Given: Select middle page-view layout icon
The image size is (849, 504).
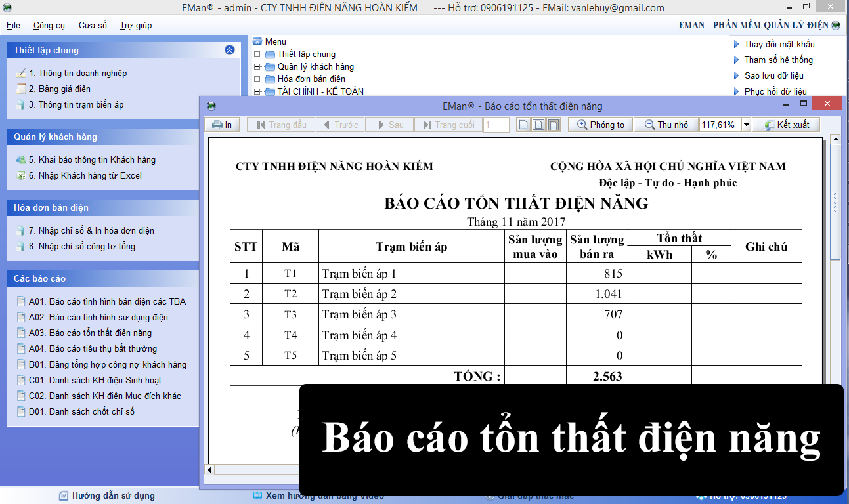Looking at the screenshot, I should click(538, 125).
